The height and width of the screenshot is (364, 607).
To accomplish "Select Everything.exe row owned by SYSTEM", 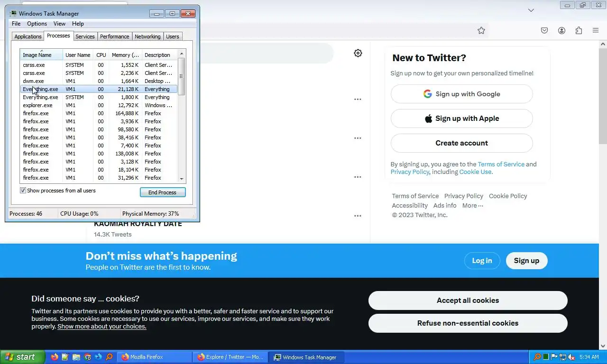I will point(99,97).
